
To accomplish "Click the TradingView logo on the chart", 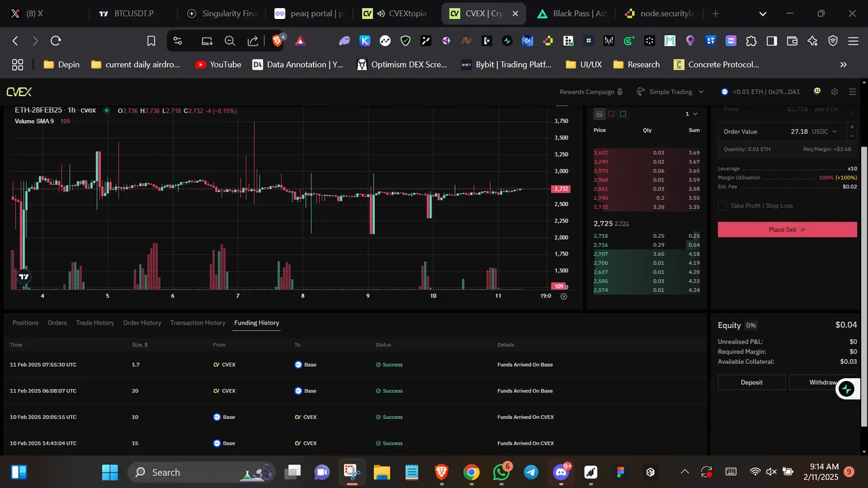I will click(x=24, y=276).
